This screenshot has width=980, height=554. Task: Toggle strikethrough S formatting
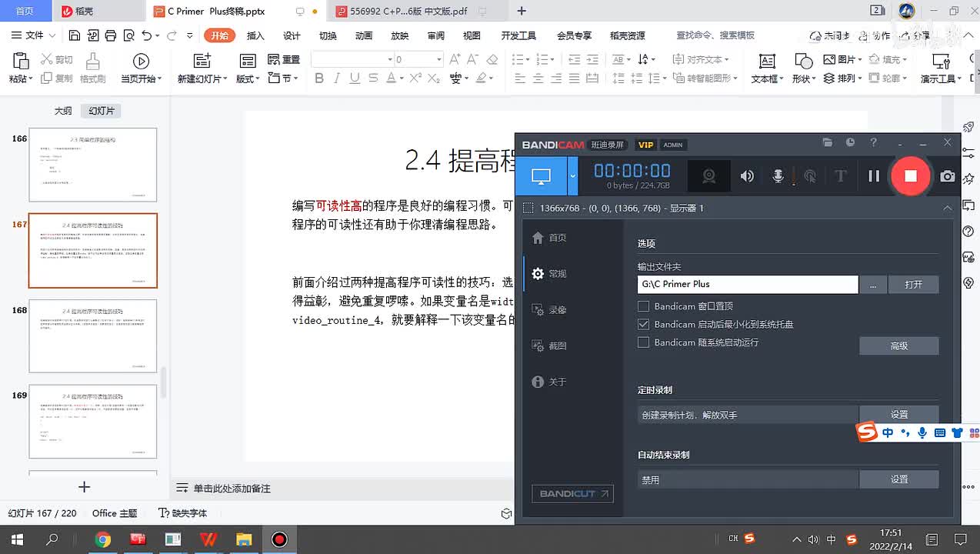tap(373, 78)
